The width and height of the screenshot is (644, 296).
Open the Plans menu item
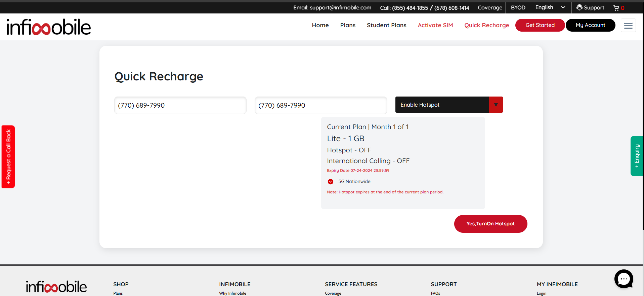tap(348, 25)
